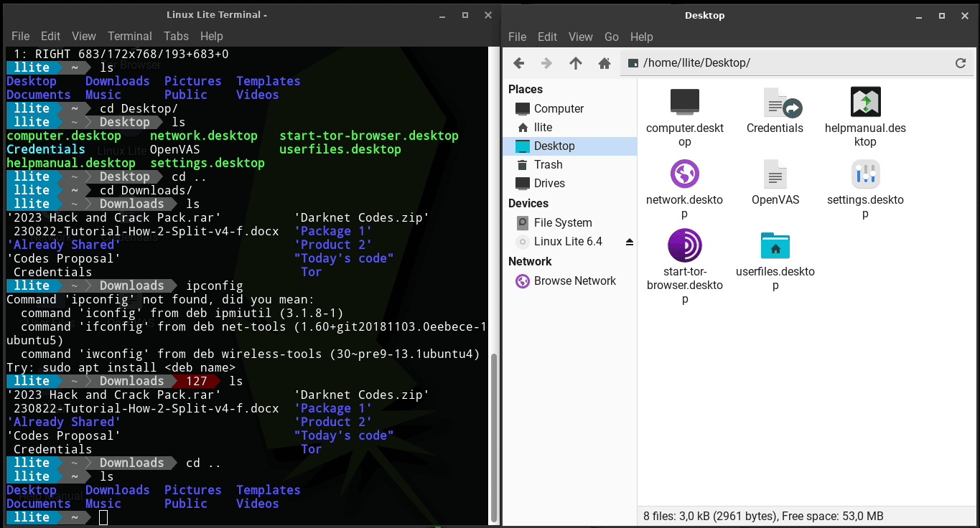Select the OpenVAS text file icon

click(775, 174)
